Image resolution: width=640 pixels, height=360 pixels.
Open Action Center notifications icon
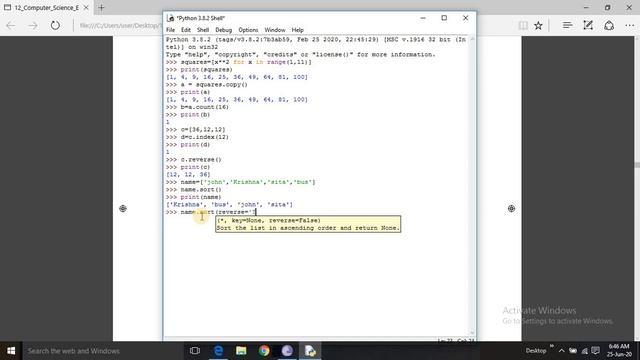596,351
